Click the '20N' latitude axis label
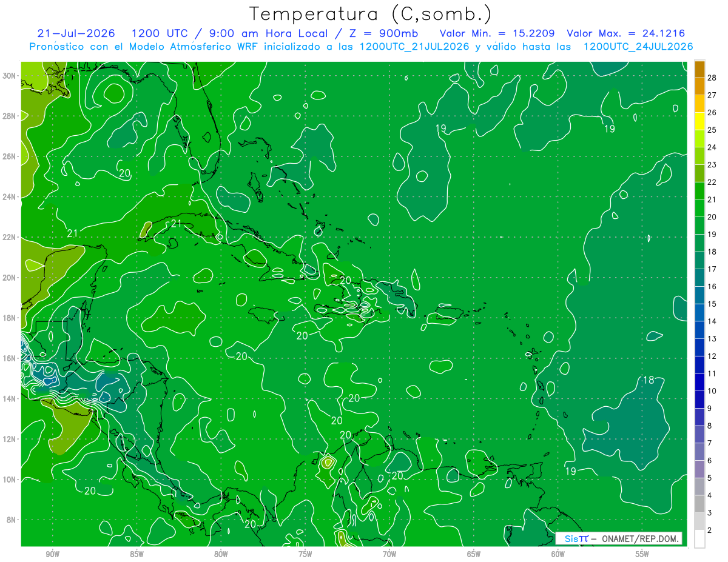728x562 pixels. click(9, 278)
